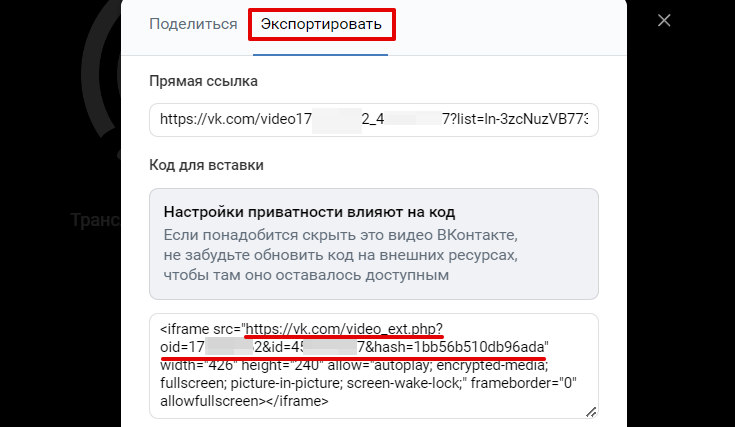Click the dimmed Транс text behind the dialog
The image size is (735, 427).
tap(94, 219)
